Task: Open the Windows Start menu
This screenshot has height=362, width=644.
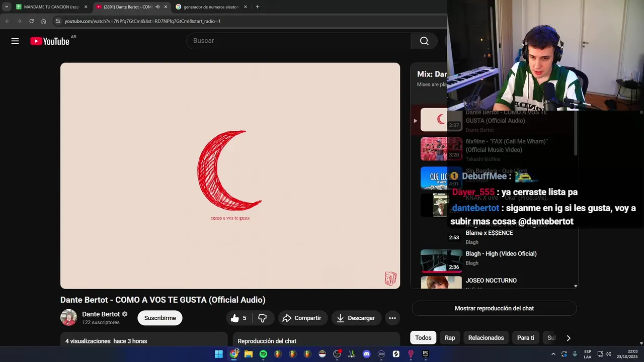Action: pyautogui.click(x=219, y=354)
